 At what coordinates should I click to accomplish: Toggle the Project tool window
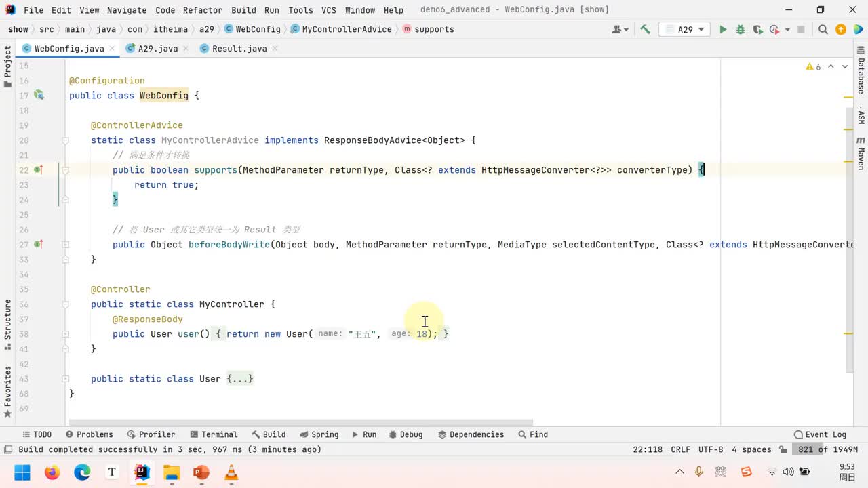[x=7, y=66]
